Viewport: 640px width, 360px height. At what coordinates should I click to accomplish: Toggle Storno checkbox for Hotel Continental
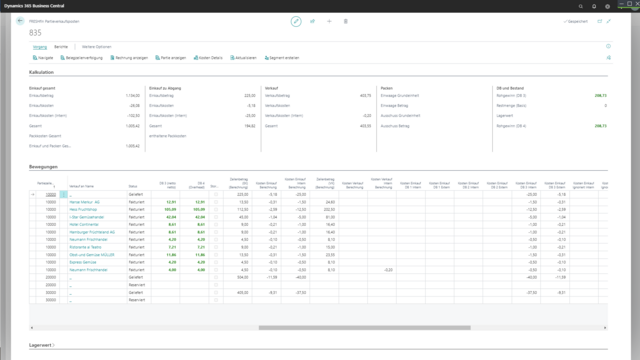[216, 224]
